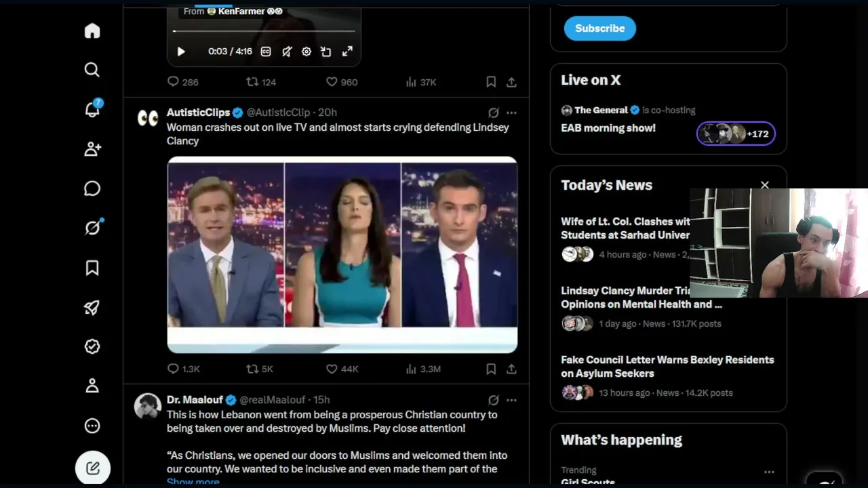Repost the AutisticClips post with 5K reposts
Image resolution: width=868 pixels, height=488 pixels.
tap(260, 369)
